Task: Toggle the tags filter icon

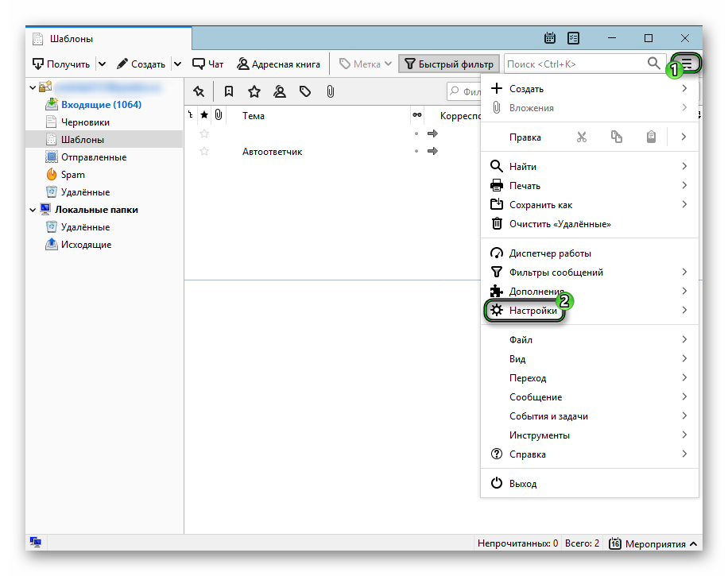Action: pos(305,91)
